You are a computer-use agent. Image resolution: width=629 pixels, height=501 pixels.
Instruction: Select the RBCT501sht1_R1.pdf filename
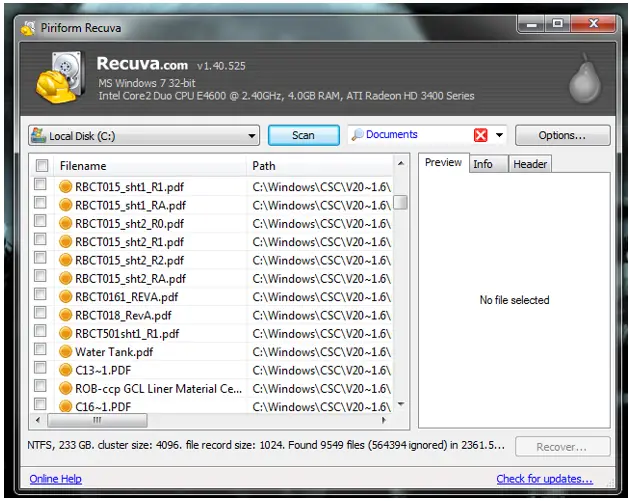(127, 334)
